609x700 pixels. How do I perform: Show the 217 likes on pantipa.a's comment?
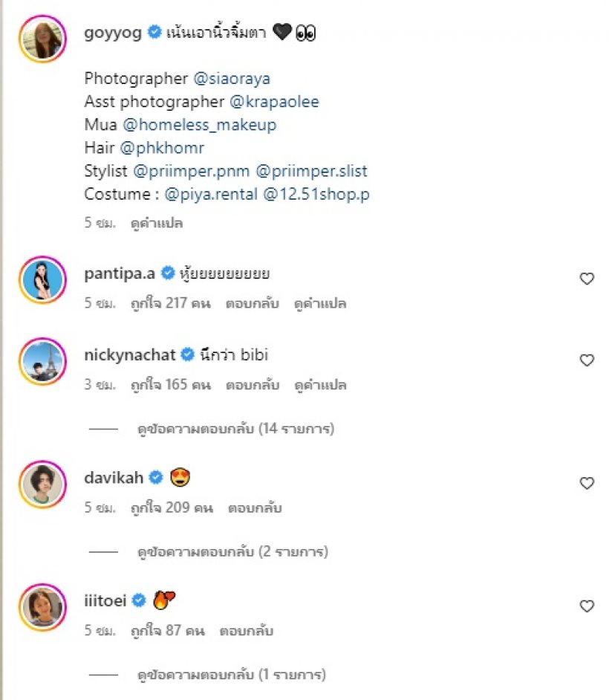pyautogui.click(x=170, y=303)
